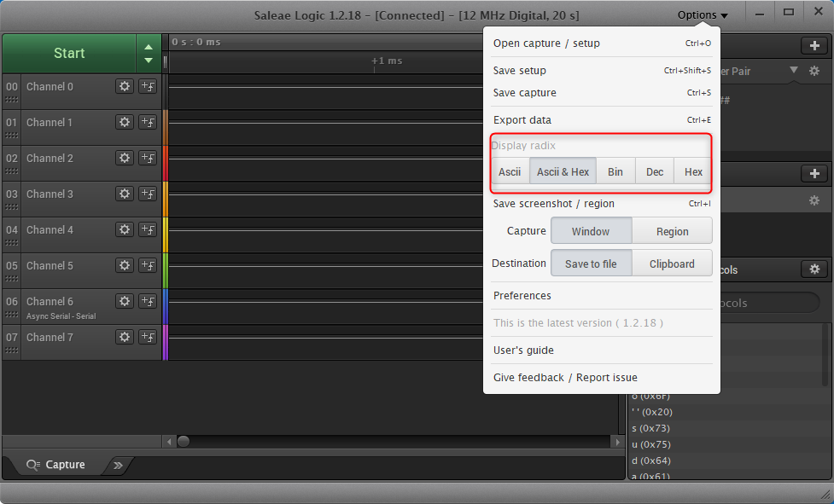This screenshot has height=504, width=834.
Task: Set destination to Save to file
Action: click(591, 264)
